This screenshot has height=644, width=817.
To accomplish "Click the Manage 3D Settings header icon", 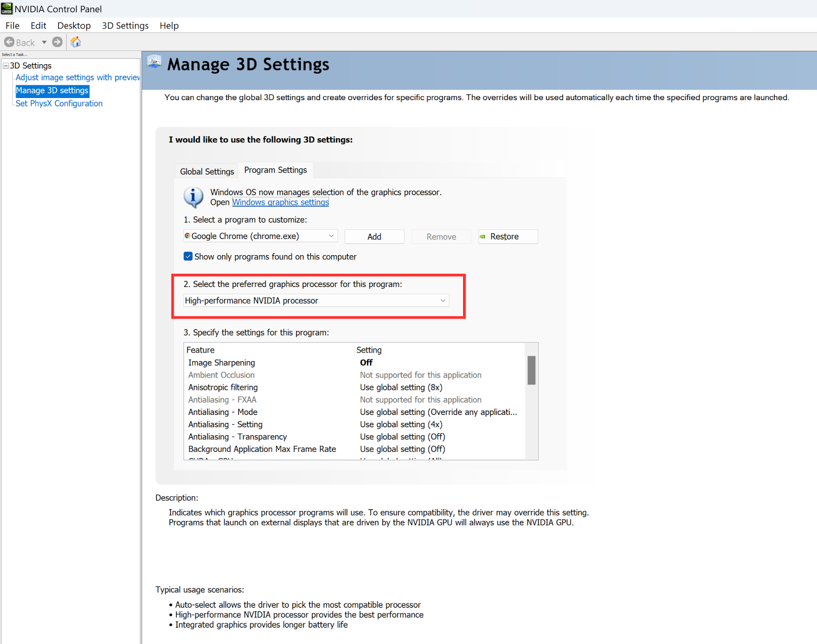I will [x=154, y=62].
